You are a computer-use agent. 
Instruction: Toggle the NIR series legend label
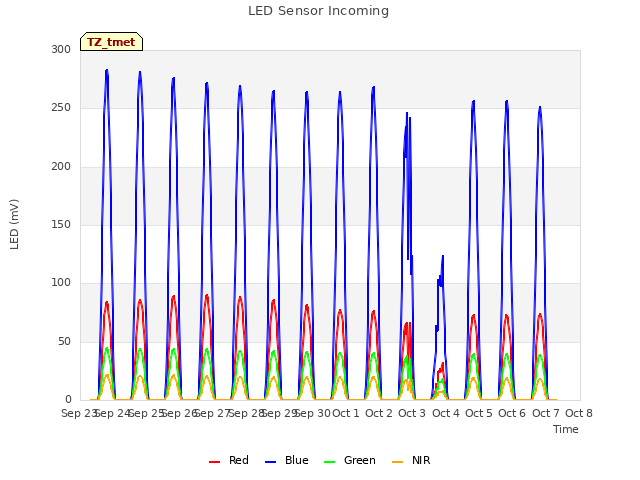pos(421,460)
